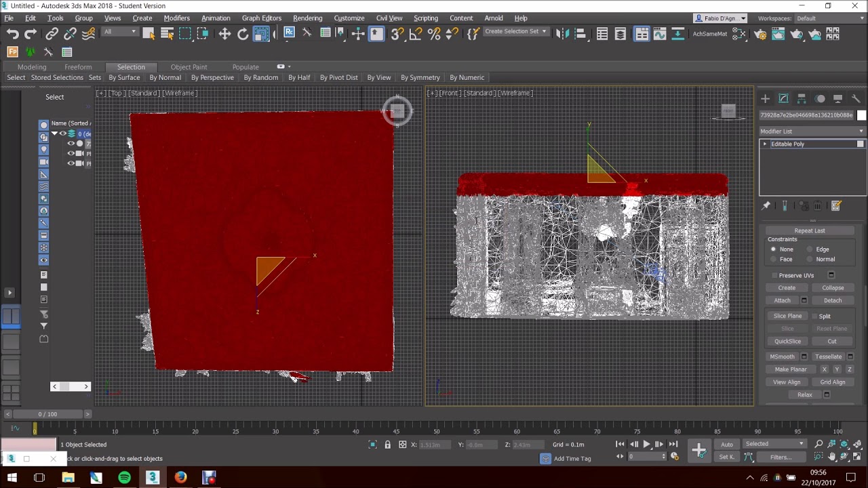This screenshot has width=868, height=488.
Task: Open the Fabio D'Agn account dropdown
Action: [x=720, y=18]
